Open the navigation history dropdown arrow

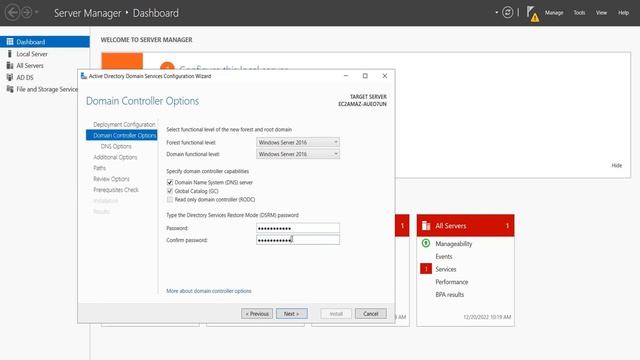(x=37, y=12)
